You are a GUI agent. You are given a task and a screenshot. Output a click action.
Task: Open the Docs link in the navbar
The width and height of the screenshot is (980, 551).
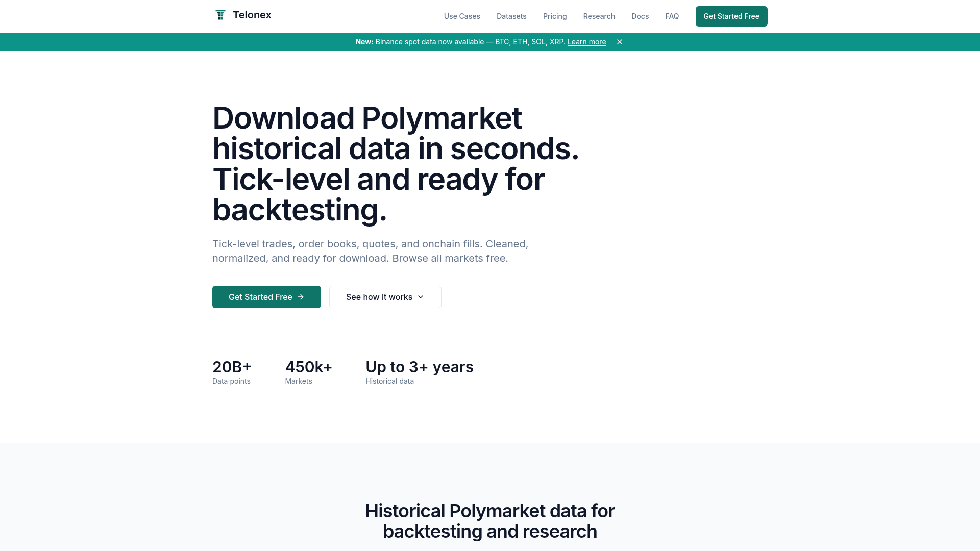click(x=640, y=16)
